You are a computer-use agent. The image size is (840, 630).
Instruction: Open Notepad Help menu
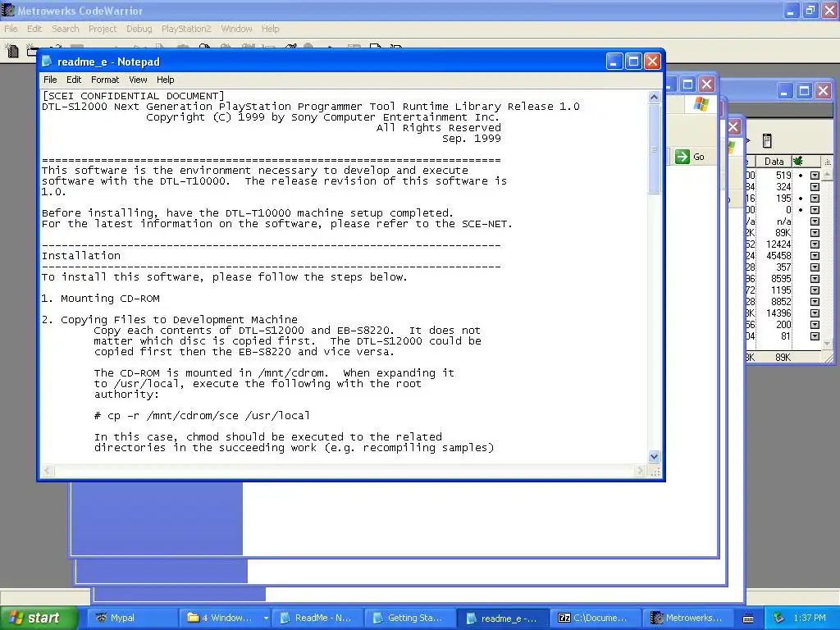tap(165, 80)
